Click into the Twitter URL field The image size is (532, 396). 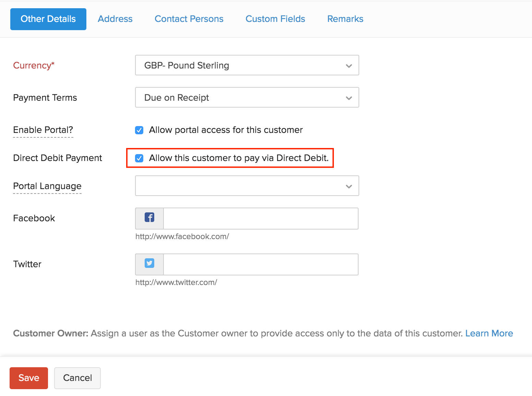[261, 264]
